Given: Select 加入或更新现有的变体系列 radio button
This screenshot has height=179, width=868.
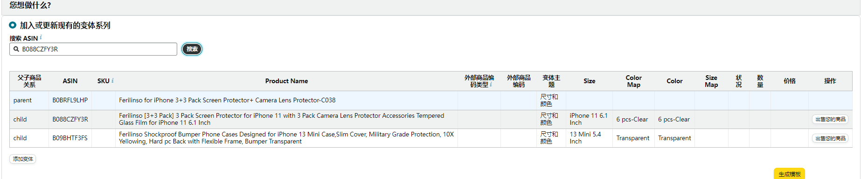Looking at the screenshot, I should click(13, 25).
